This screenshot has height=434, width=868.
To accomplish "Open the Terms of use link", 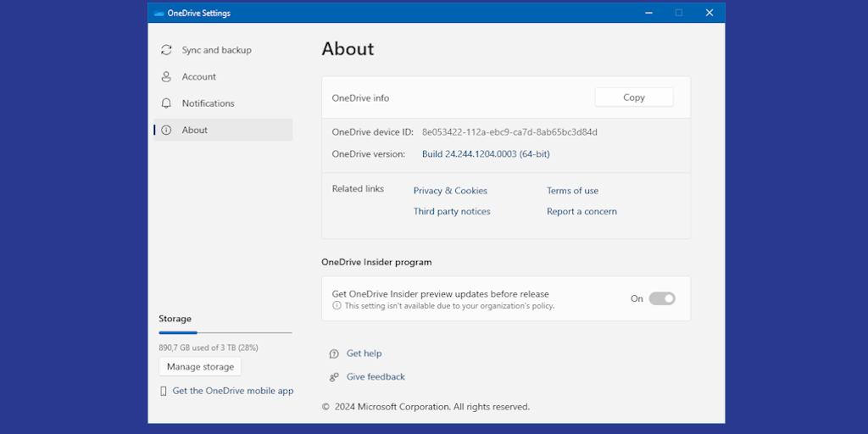I will [572, 191].
